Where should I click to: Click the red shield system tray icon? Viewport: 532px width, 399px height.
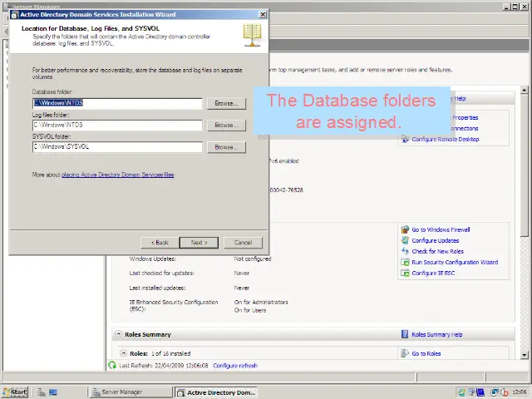[x=505, y=392]
